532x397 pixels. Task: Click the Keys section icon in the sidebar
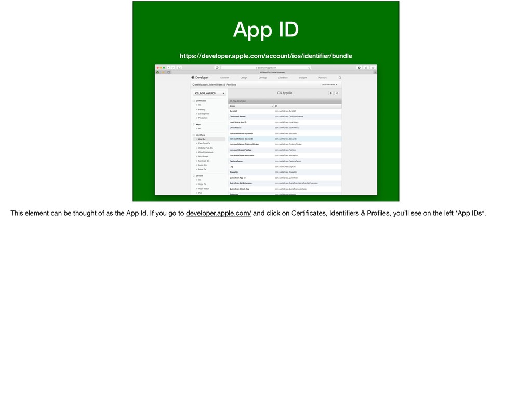tap(194, 124)
